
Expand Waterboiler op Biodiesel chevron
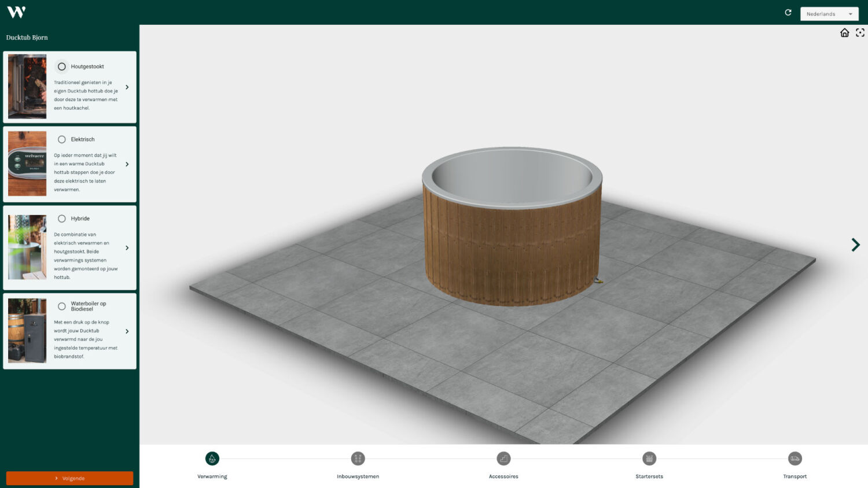pyautogui.click(x=127, y=331)
